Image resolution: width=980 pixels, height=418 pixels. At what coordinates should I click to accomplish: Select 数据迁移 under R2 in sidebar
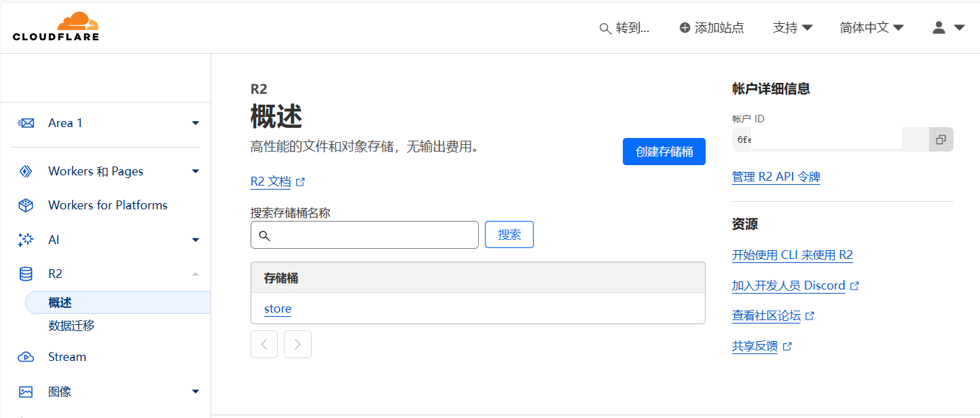pyautogui.click(x=71, y=326)
